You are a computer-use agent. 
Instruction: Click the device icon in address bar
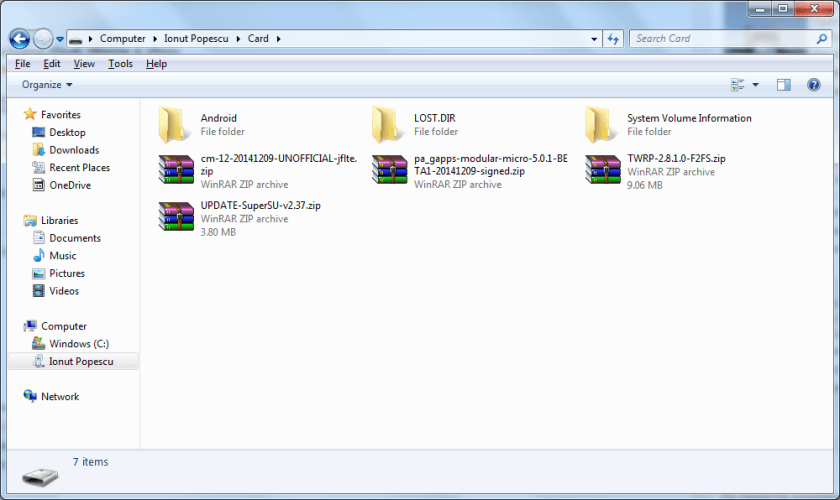pyautogui.click(x=76, y=40)
